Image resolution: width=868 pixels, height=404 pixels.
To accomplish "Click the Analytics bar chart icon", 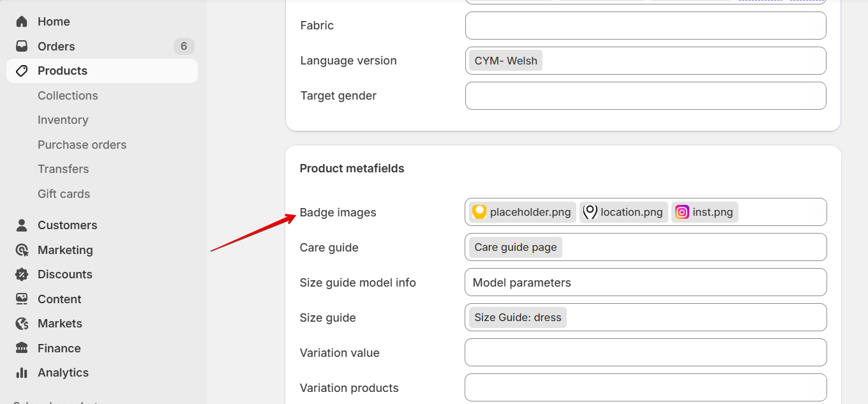I will tap(22, 373).
